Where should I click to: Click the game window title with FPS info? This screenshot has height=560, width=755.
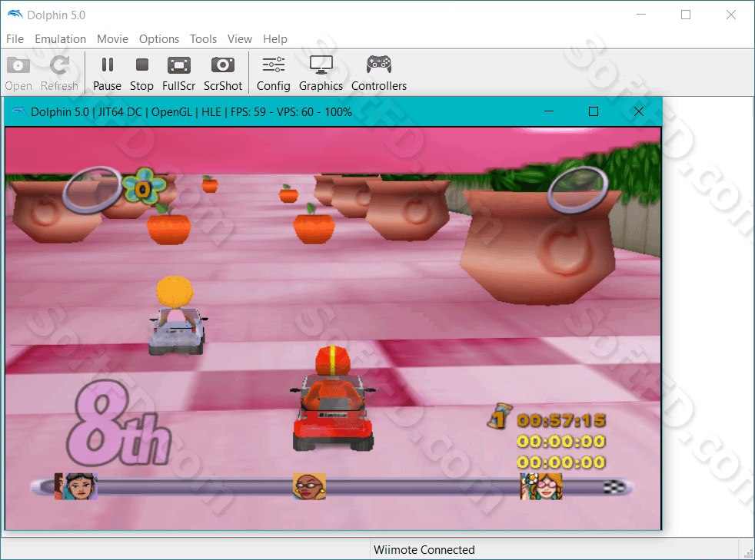191,112
